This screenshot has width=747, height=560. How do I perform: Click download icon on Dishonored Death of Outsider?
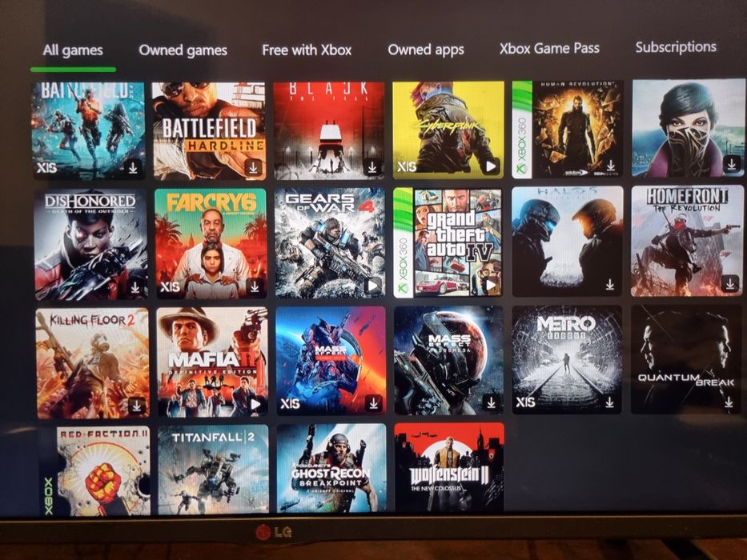pyautogui.click(x=135, y=287)
